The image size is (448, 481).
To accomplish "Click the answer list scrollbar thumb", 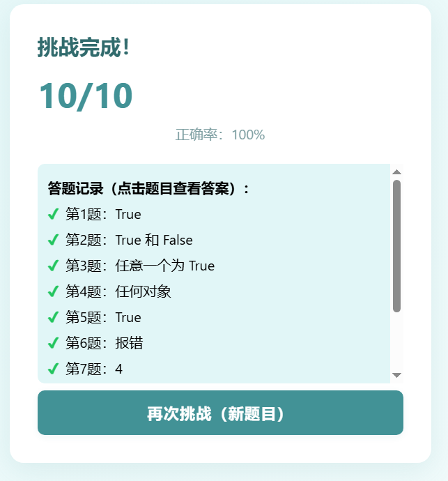I will [x=397, y=245].
